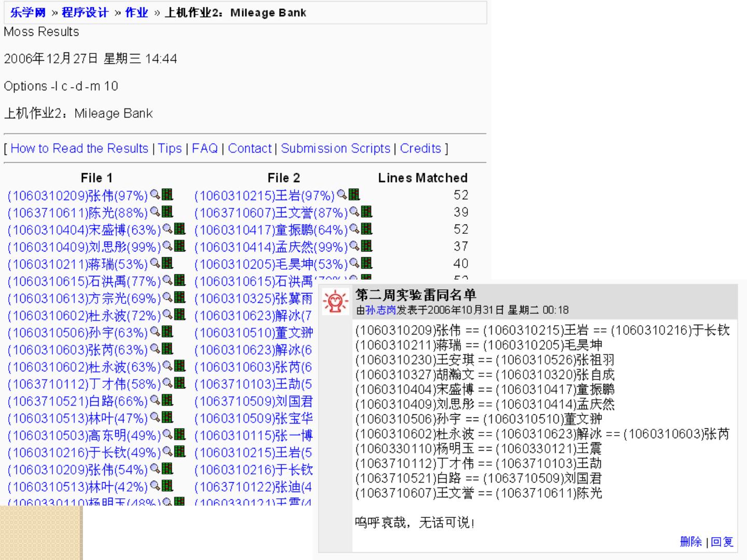
Task: Click the green grid icon beside 孟庆然(99%)
Action: (367, 246)
